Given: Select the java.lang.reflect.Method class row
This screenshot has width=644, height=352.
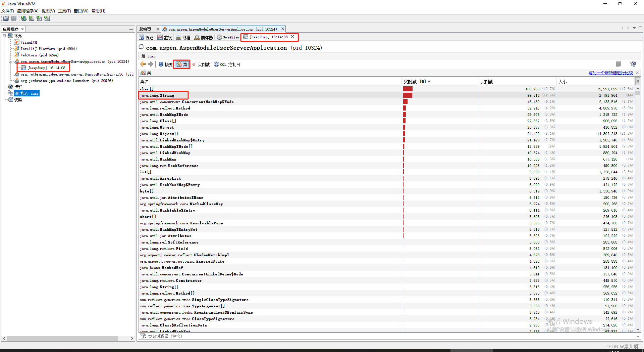Looking at the screenshot, I should 387,108.
